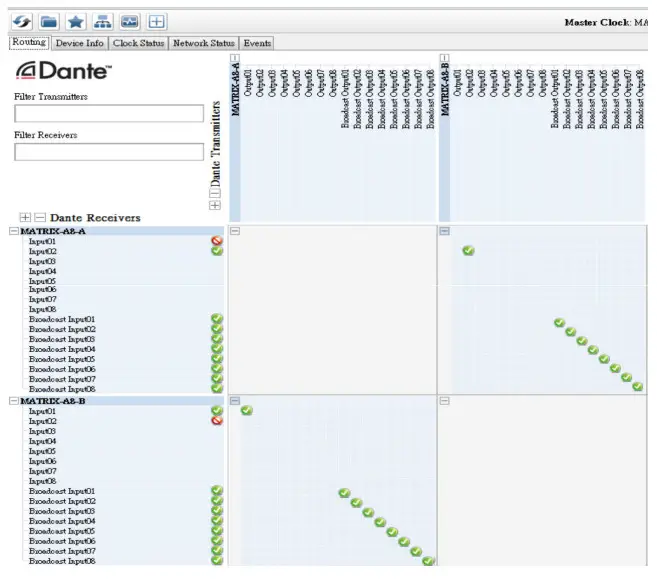
Task: Click green status beside MATRIX-A8-A Broadcast Input01
Action: point(217,318)
